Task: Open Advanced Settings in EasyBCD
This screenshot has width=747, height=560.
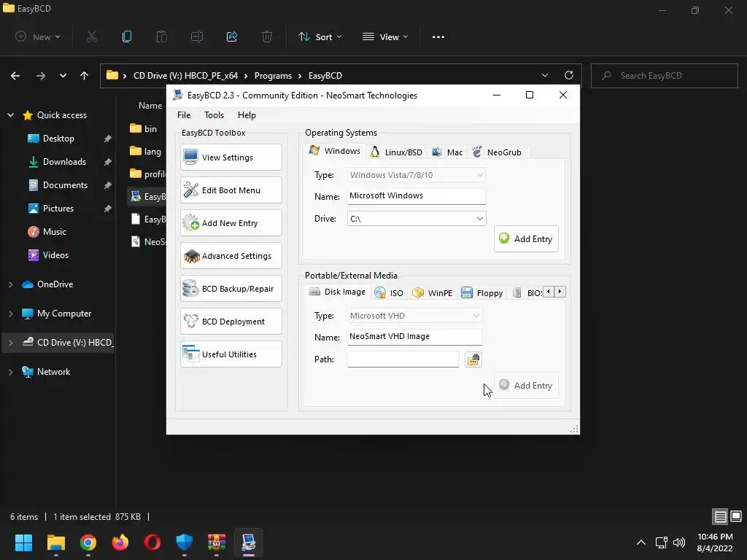Action: pyautogui.click(x=231, y=256)
